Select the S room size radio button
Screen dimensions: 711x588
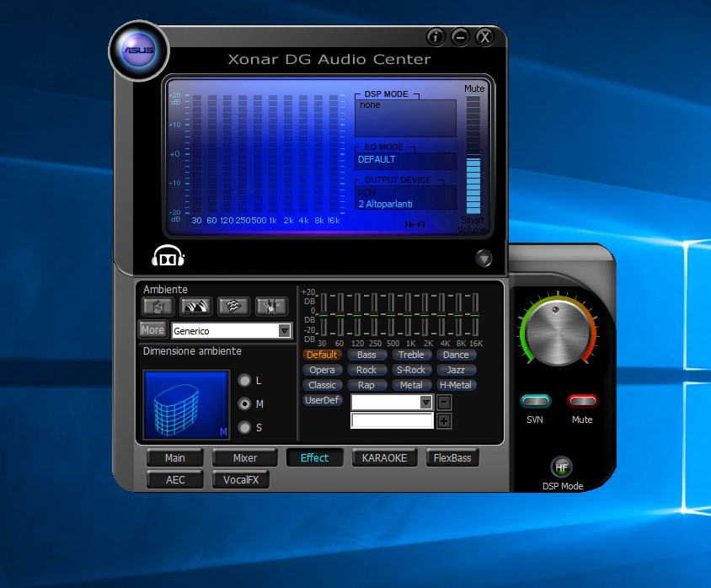click(x=244, y=427)
